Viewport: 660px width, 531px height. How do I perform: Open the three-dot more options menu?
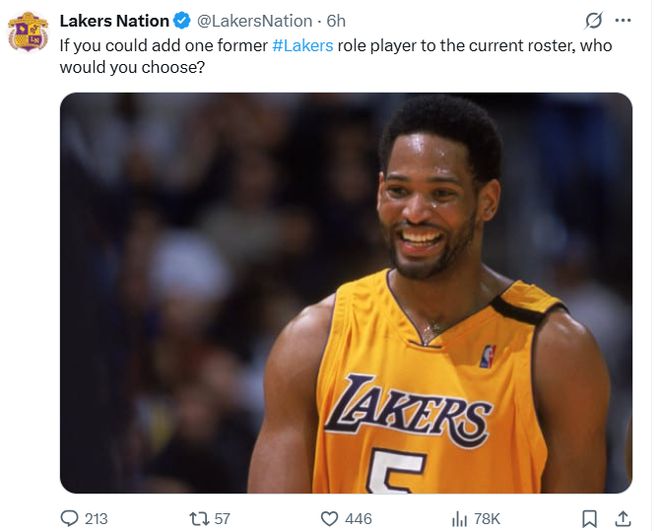[623, 21]
